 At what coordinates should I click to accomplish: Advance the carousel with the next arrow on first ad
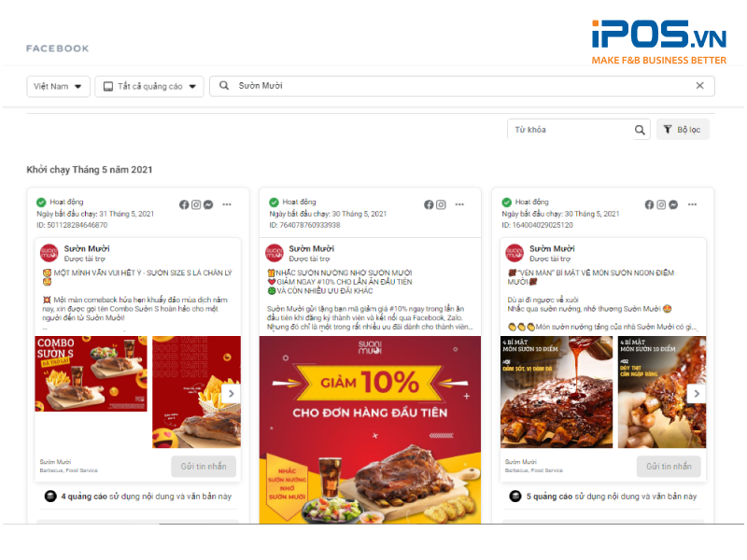coord(232,393)
